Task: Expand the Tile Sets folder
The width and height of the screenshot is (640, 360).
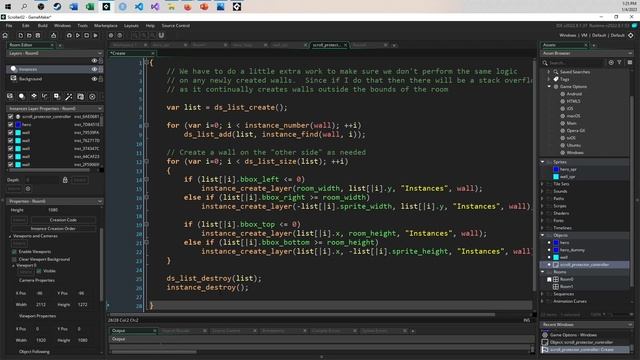Action: pyautogui.click(x=543, y=184)
